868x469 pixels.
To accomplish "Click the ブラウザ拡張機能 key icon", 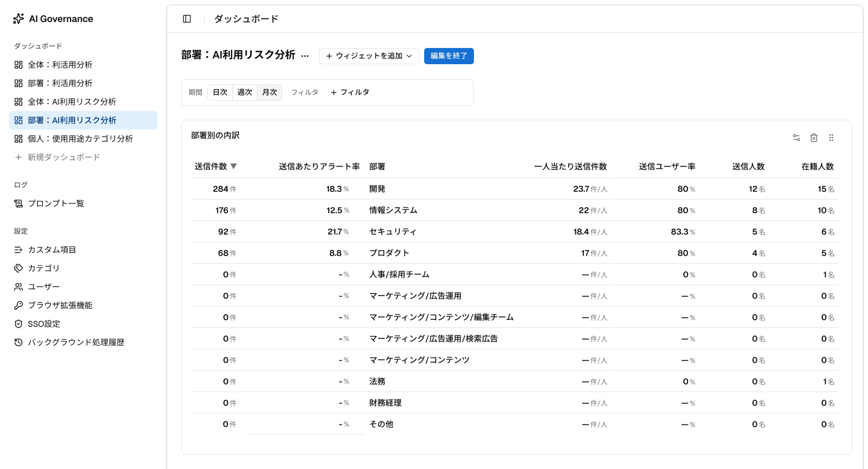I will pyautogui.click(x=19, y=305).
